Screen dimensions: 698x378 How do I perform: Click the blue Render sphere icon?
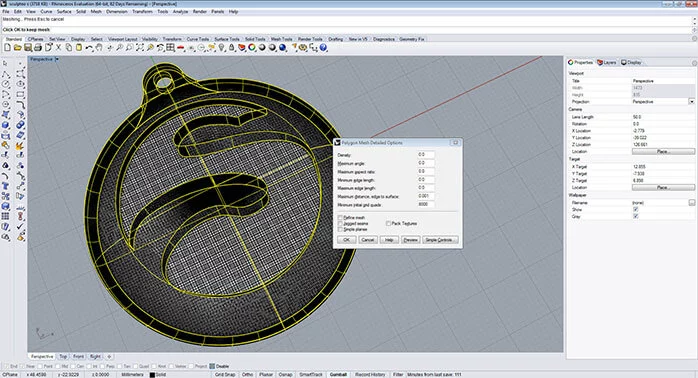click(x=282, y=48)
